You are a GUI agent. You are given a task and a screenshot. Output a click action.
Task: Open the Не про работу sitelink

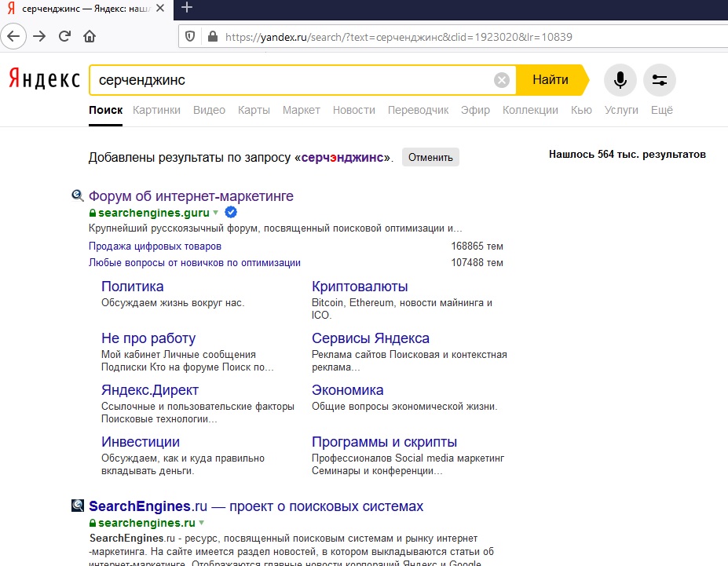pos(148,338)
